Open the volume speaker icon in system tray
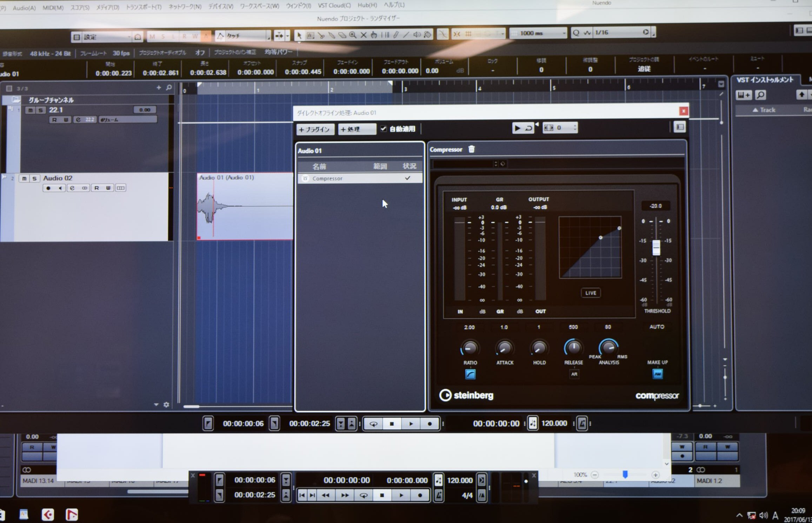The image size is (812, 523). 763,515
